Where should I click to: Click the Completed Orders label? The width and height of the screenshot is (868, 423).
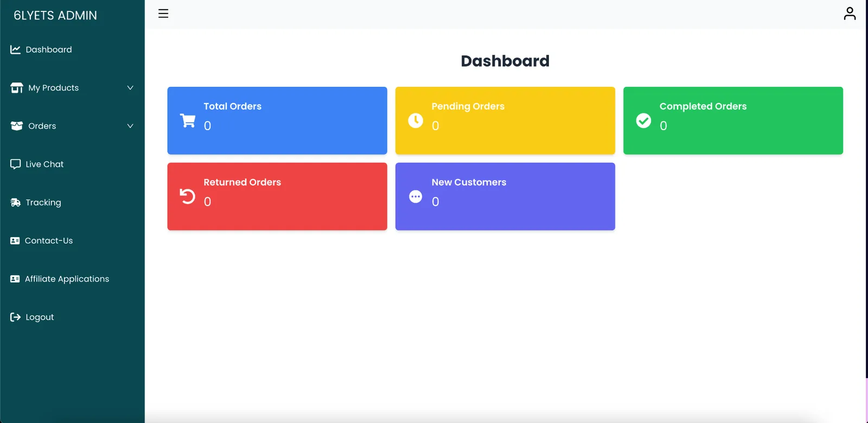pos(703,106)
